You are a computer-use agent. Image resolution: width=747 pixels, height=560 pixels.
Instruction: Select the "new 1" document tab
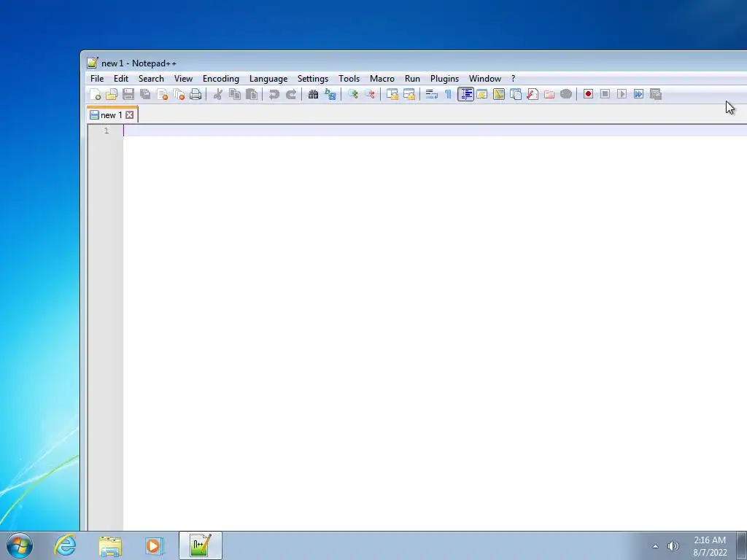tap(112, 114)
